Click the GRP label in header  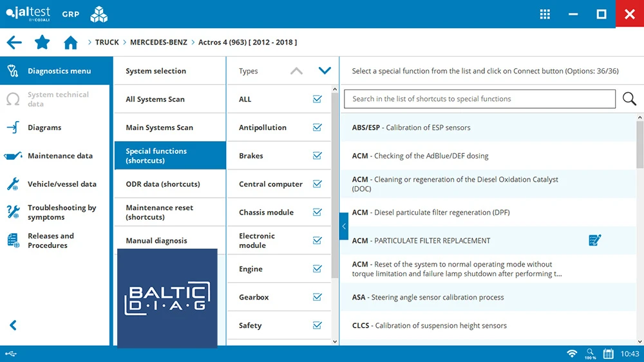71,14
